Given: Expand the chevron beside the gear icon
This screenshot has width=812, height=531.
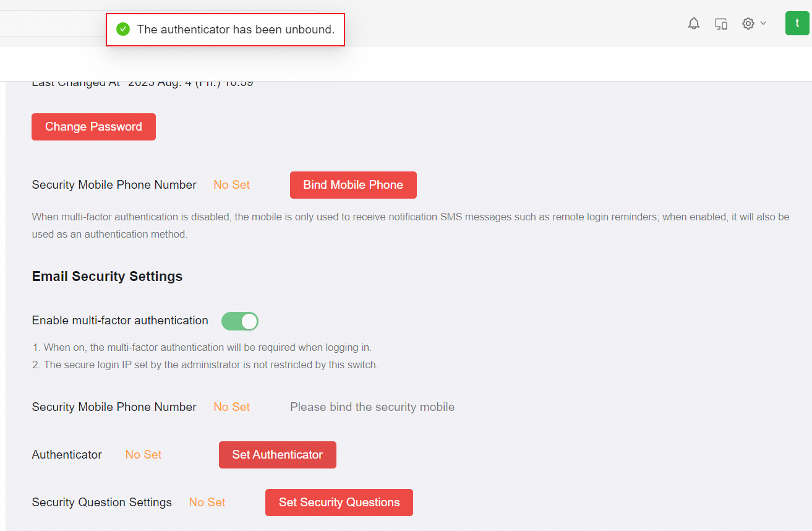Looking at the screenshot, I should click(x=763, y=23).
